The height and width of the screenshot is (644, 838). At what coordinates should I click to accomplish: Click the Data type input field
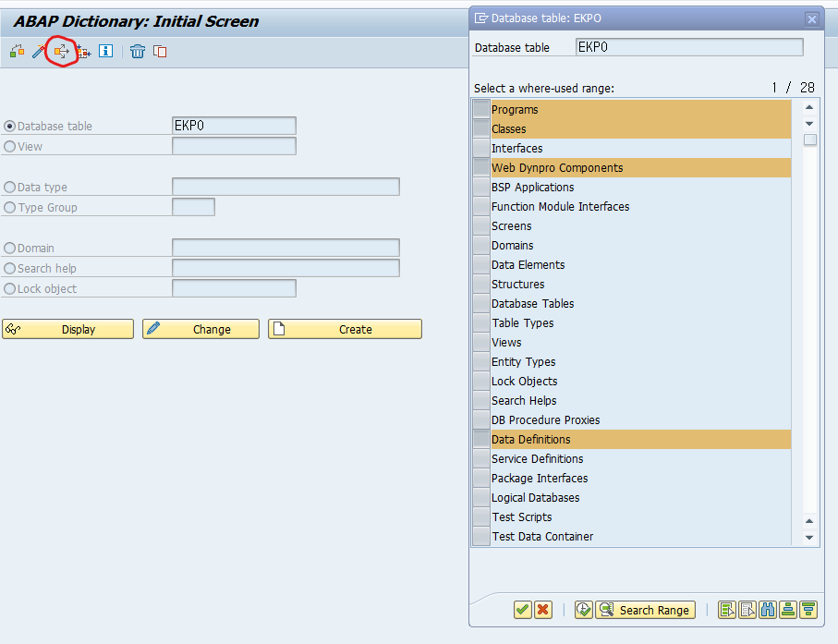pos(285,187)
